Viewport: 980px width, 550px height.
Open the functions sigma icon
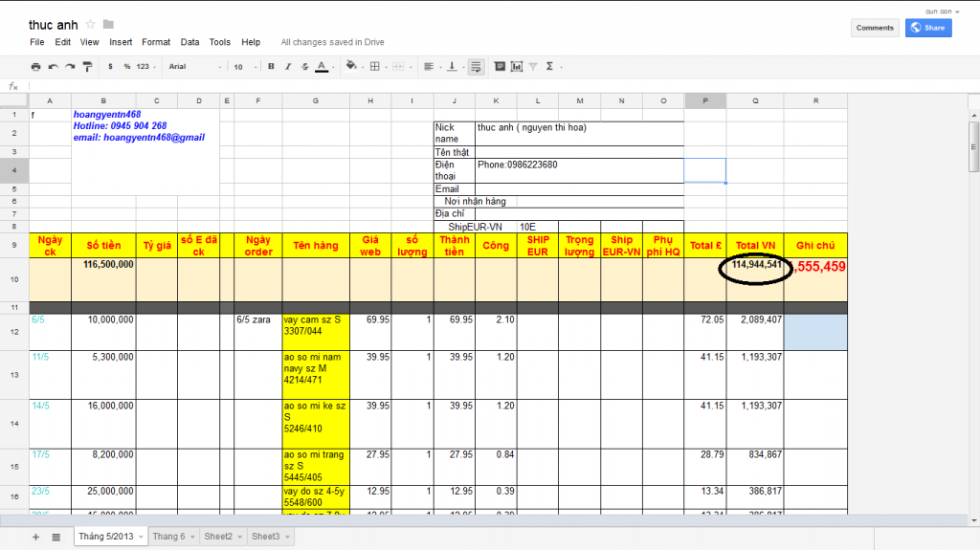click(x=549, y=67)
